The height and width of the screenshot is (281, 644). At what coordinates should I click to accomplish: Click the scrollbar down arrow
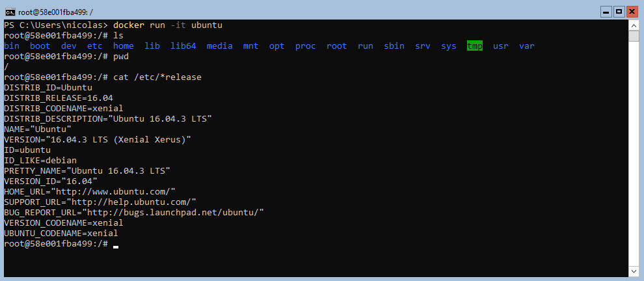(x=634, y=271)
